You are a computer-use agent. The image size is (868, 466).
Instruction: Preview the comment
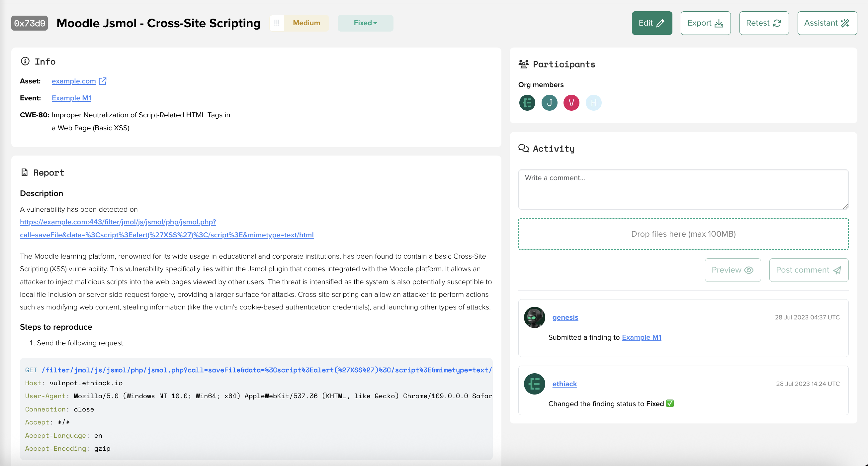tap(733, 270)
